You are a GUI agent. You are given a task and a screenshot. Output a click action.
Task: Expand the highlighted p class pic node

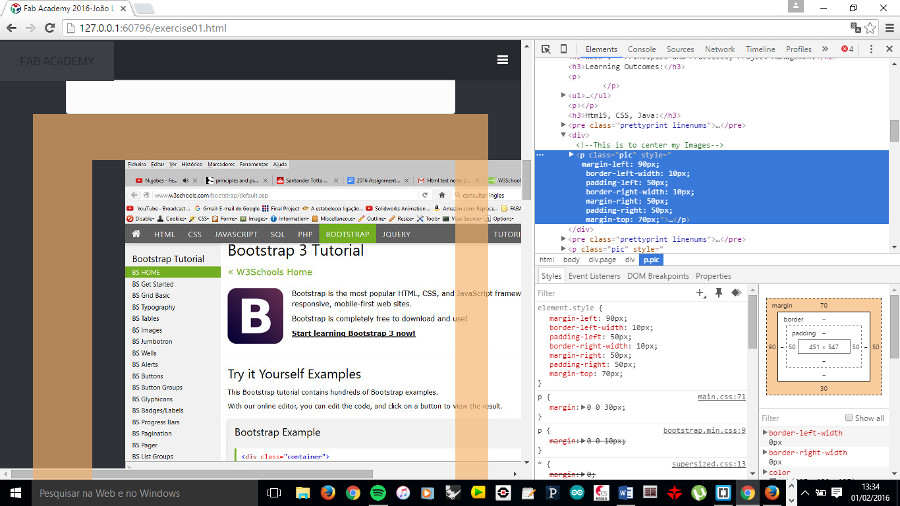coord(571,154)
